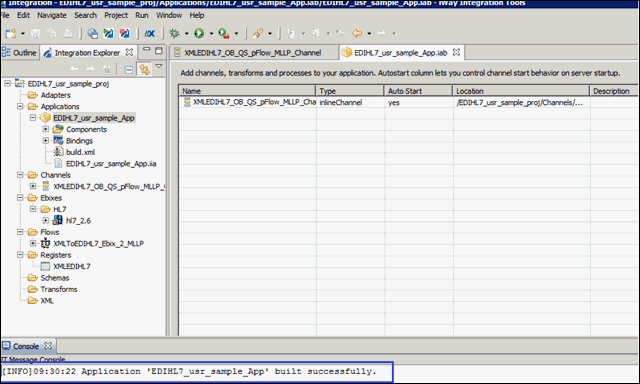
Task: Click the Print toolbar icon
Action: tap(67, 33)
